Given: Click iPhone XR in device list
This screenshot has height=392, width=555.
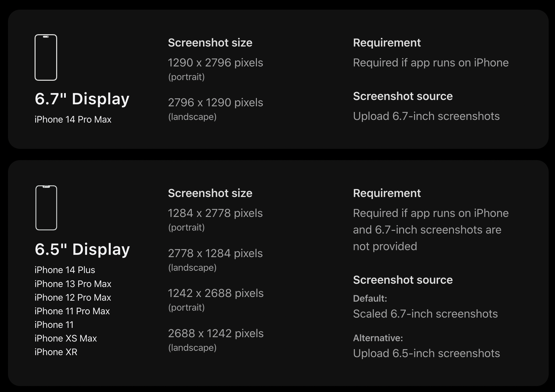Looking at the screenshot, I should [x=56, y=352].
